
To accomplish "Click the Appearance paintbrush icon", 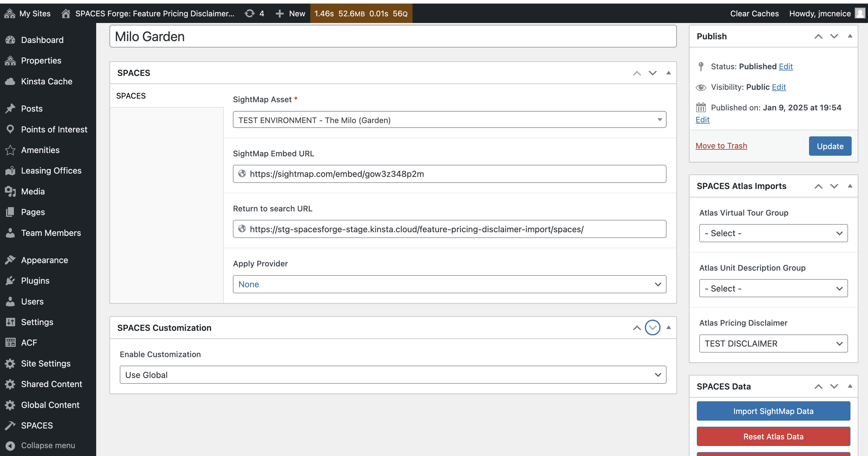I will click(x=11, y=260).
